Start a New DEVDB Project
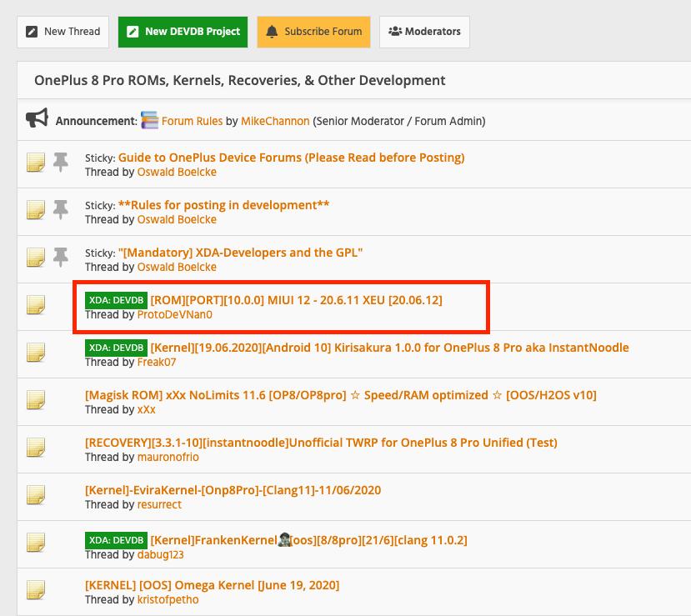The width and height of the screenshot is (691, 616). pyautogui.click(x=183, y=32)
